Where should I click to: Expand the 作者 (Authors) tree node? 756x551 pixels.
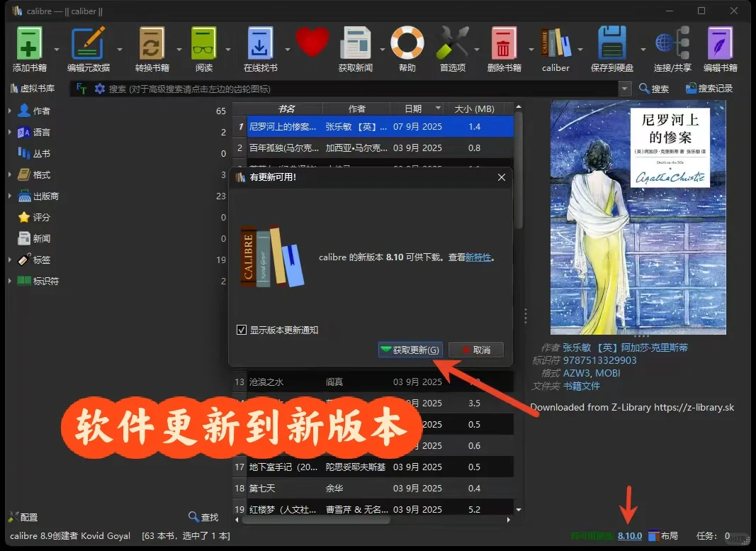click(10, 111)
